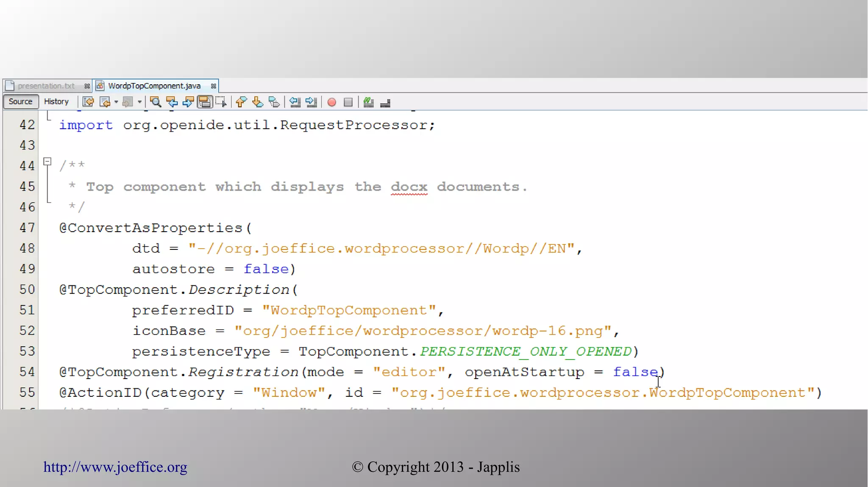
Task: Open the http://www.joeffice.org link
Action: point(115,467)
